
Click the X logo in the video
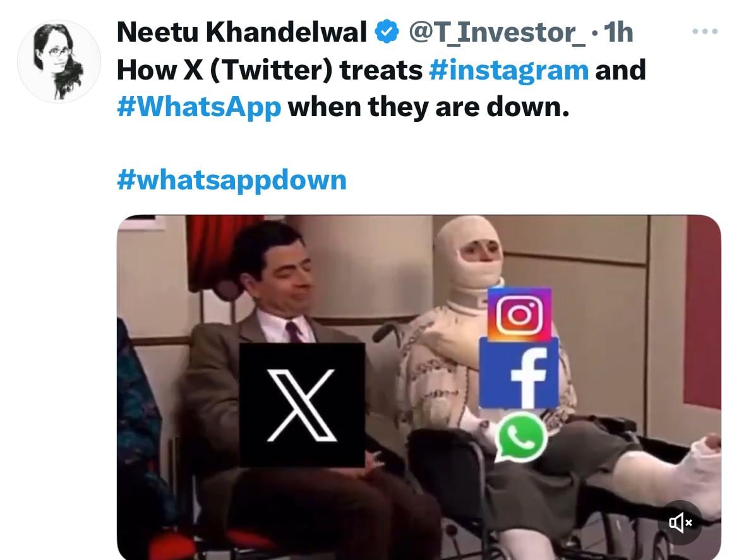tap(302, 405)
